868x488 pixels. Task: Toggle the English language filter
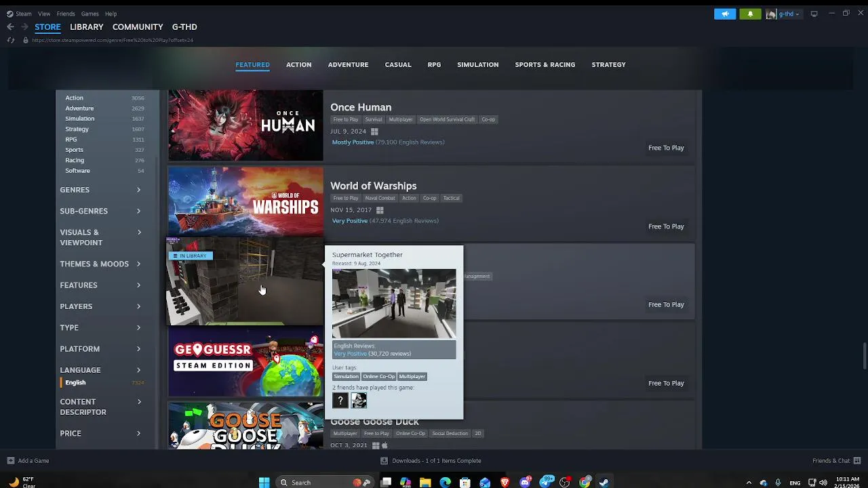point(75,382)
